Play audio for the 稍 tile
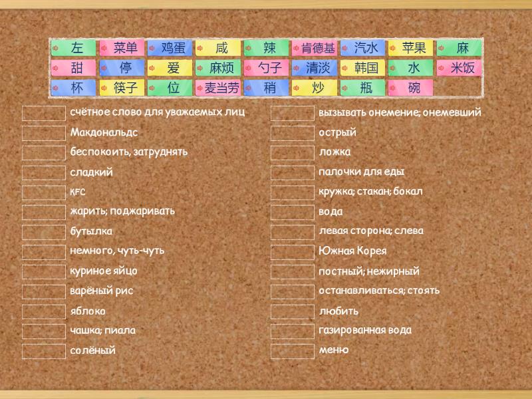Viewport: 532px width, 399px height. (x=248, y=88)
